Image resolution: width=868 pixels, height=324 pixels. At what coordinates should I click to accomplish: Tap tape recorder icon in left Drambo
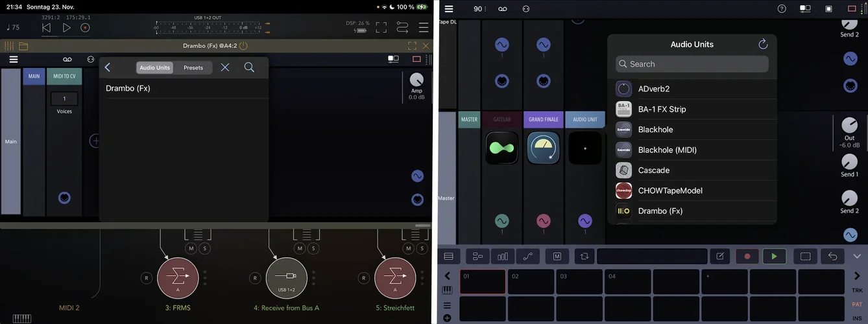67,59
